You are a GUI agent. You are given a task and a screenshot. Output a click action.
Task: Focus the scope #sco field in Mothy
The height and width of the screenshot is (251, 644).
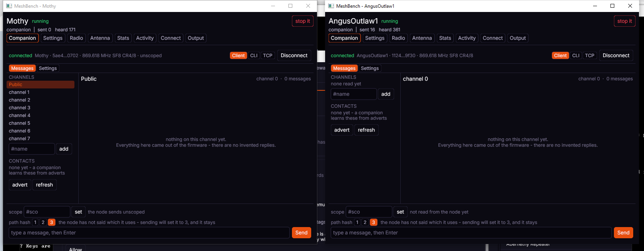(47, 212)
